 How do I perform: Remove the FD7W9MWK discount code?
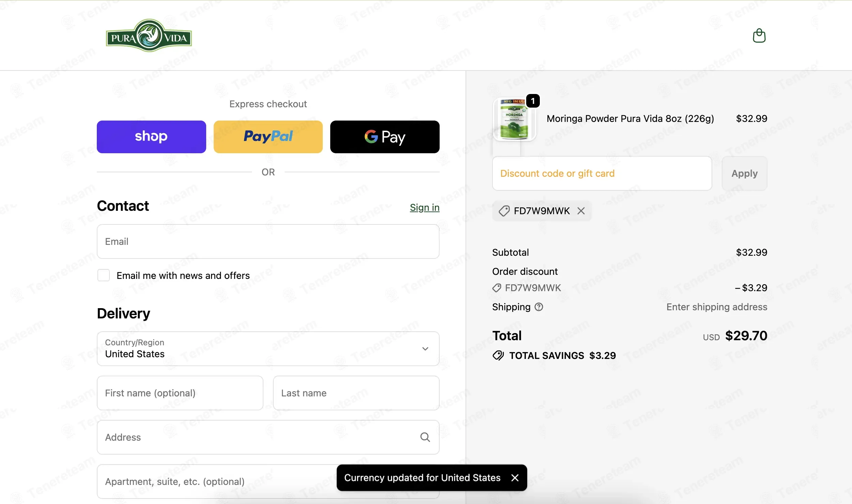pyautogui.click(x=581, y=211)
